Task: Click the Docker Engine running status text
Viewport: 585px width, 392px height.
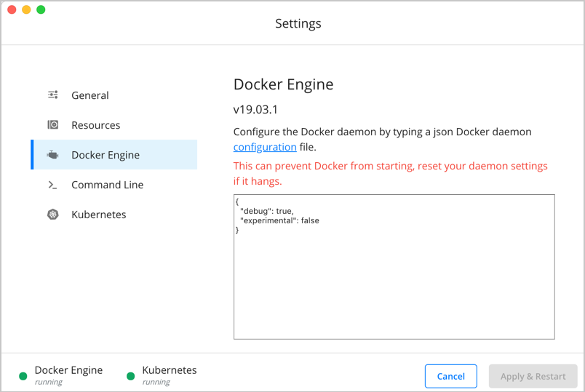Action: pyautogui.click(x=49, y=382)
